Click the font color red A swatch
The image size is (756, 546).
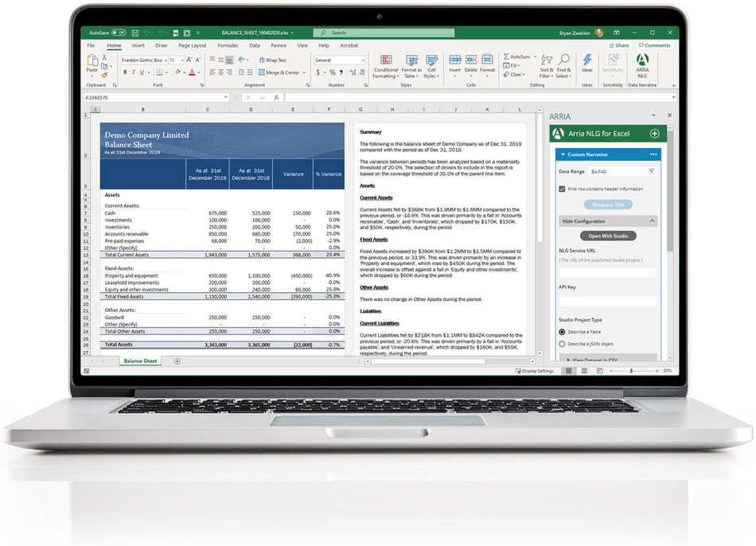coord(192,72)
